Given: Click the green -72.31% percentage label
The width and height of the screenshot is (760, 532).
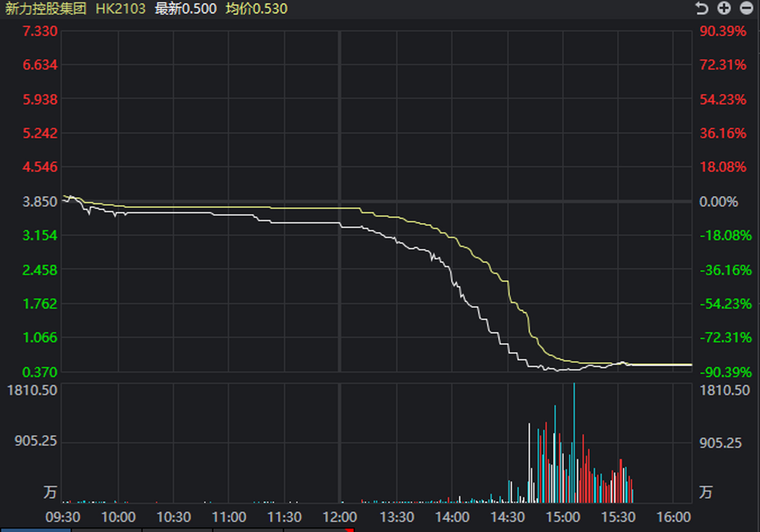Looking at the screenshot, I should [726, 337].
